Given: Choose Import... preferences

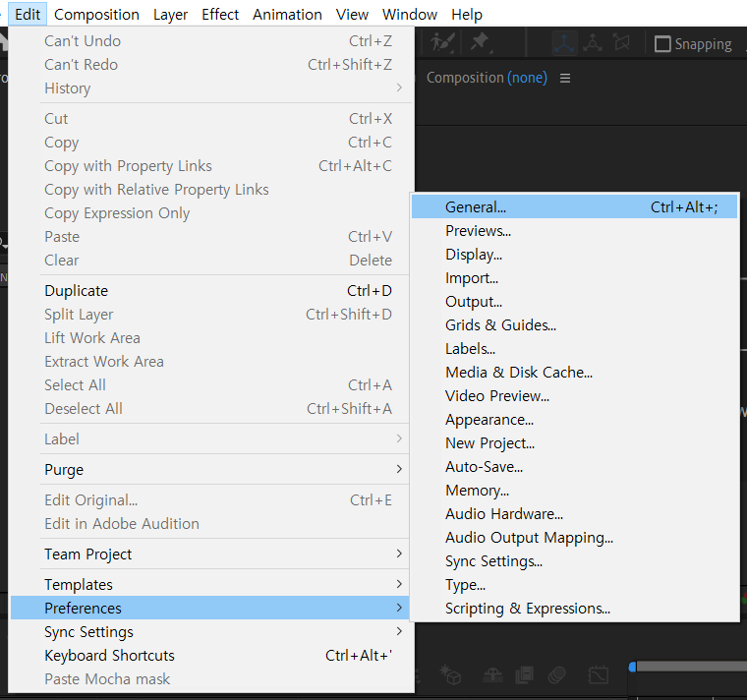Looking at the screenshot, I should (575, 278).
